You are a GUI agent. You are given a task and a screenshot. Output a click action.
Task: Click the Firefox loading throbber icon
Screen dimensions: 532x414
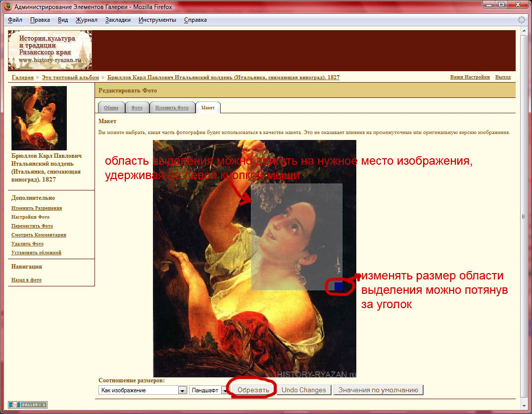[521, 20]
